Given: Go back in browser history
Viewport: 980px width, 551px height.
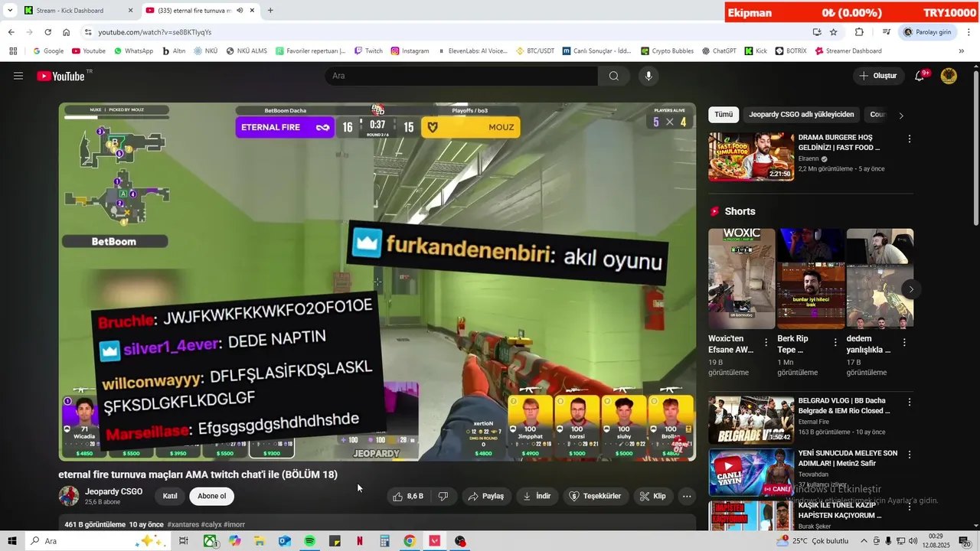Looking at the screenshot, I should tap(11, 32).
